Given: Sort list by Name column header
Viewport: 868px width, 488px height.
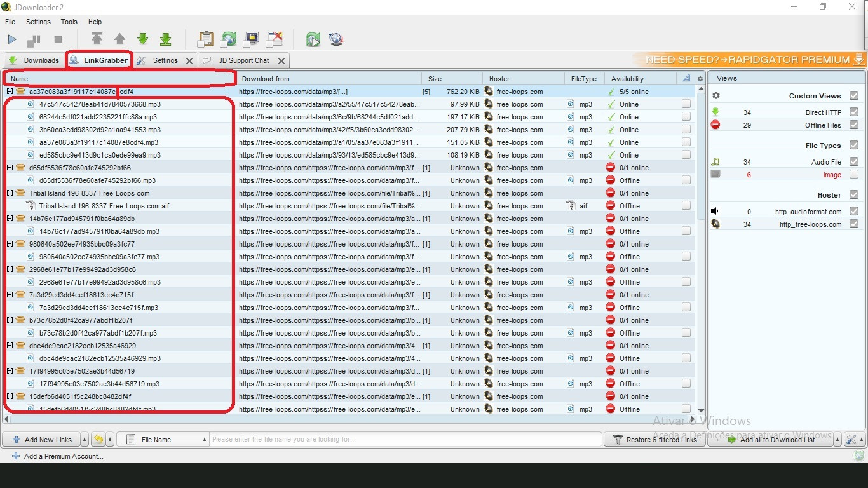Looking at the screenshot, I should (119, 79).
